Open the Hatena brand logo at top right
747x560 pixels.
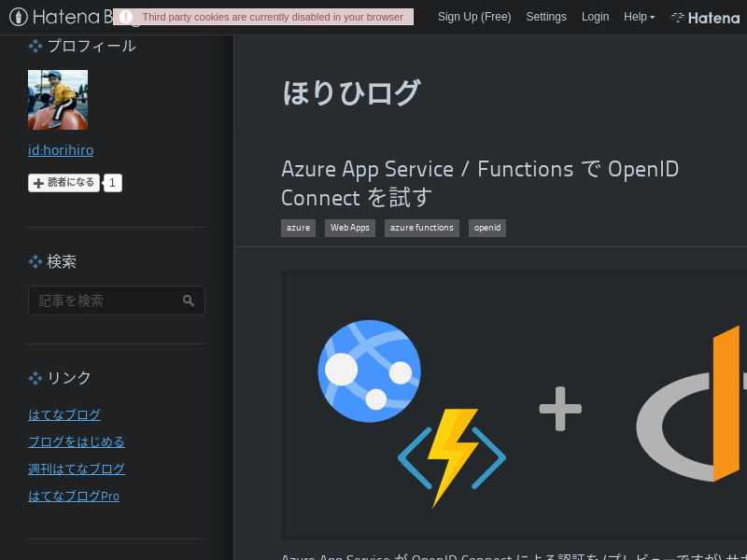point(705,18)
